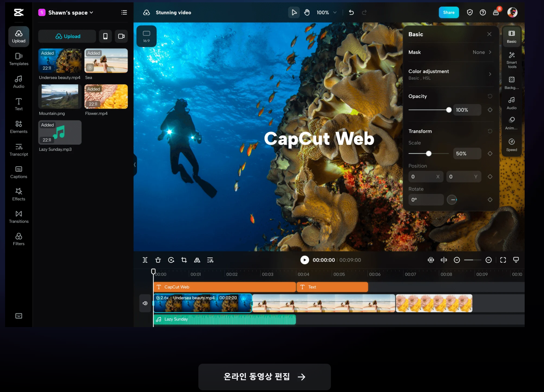Click the Split tool in timeline toolbar
This screenshot has width=544, height=392.
point(145,260)
